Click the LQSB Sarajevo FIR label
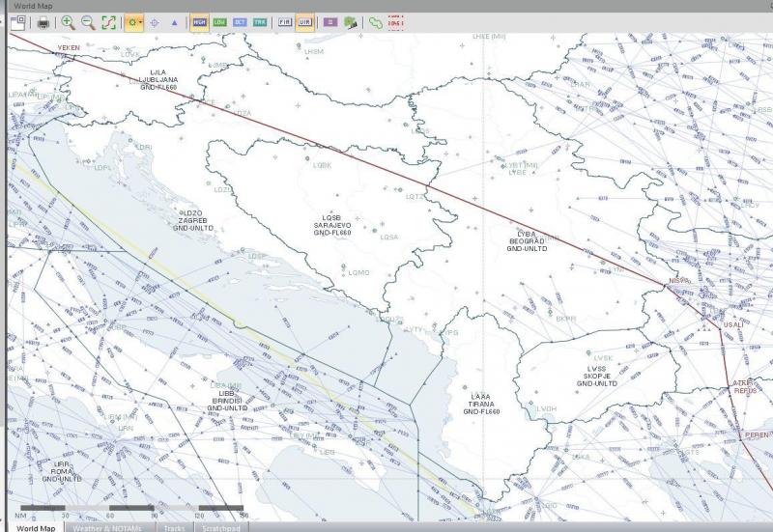This screenshot has height=532, width=773. tap(332, 225)
